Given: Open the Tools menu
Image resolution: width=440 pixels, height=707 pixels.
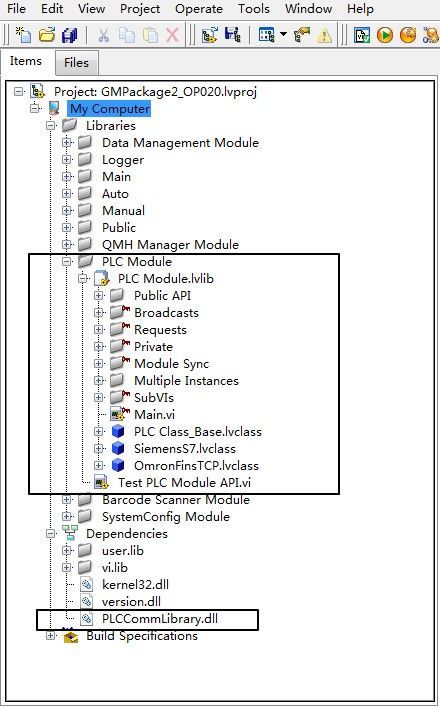Looking at the screenshot, I should [x=254, y=9].
